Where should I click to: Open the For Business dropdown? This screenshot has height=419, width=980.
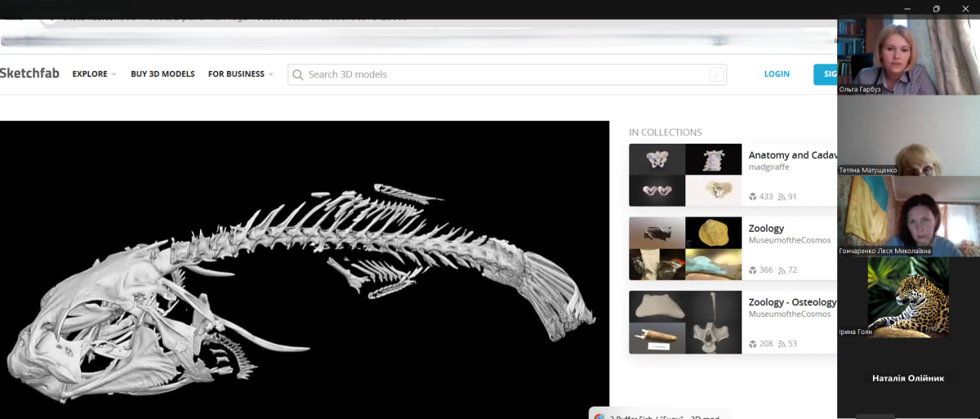[x=240, y=74]
